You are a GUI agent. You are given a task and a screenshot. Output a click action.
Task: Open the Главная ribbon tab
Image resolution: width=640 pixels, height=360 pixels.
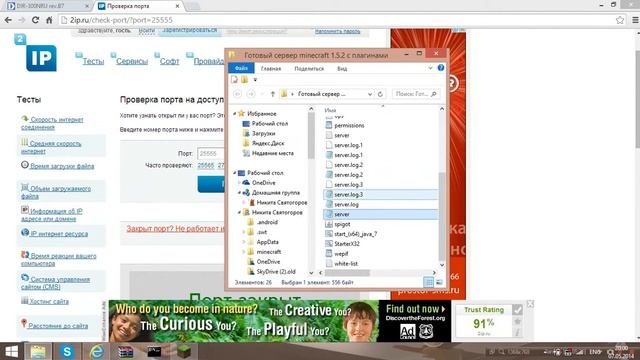[271, 68]
